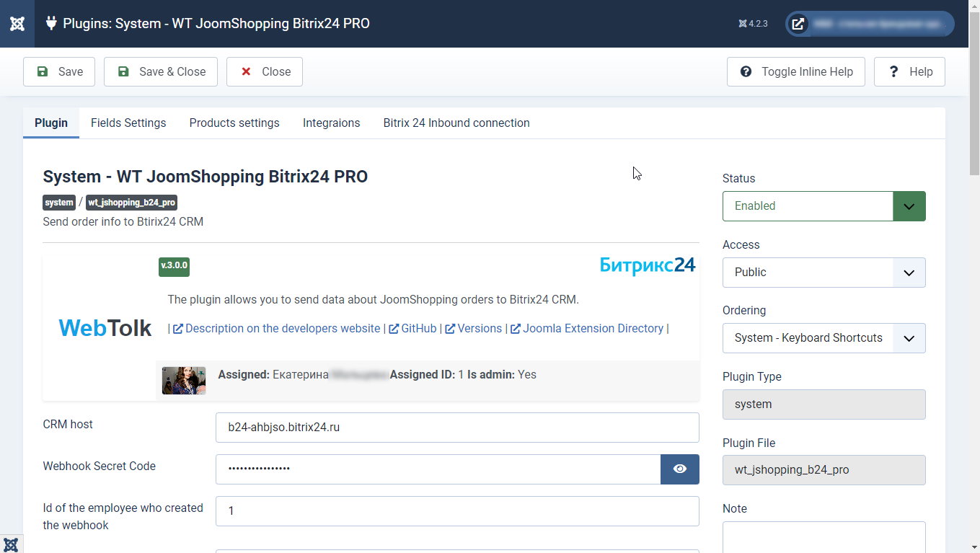Click the external-link icon next to GitHub
980x553 pixels.
[x=393, y=328]
